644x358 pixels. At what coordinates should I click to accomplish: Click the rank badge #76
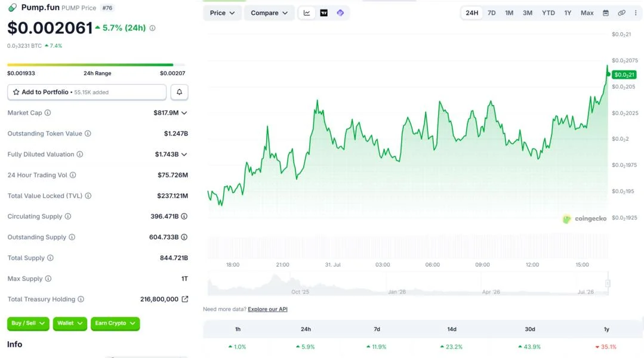107,8
